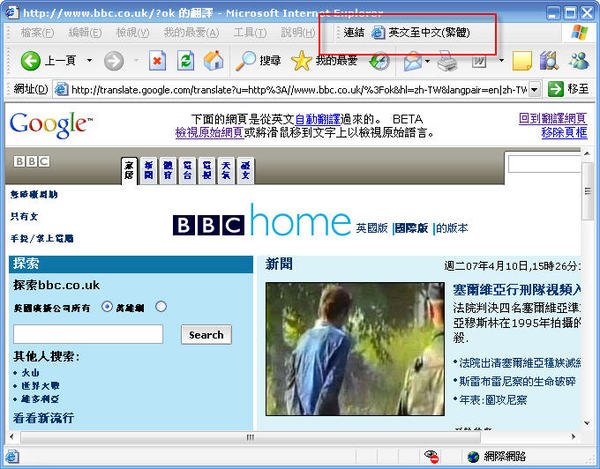The width and height of the screenshot is (600, 469).
Task: Open the Forward button history dropdown arrow
Action: pos(136,60)
